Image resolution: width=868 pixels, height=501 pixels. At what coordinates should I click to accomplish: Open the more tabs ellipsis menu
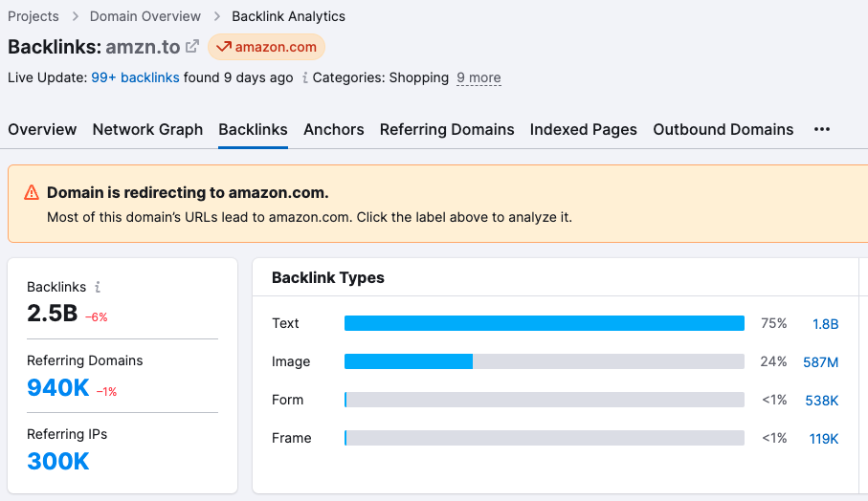[821, 129]
